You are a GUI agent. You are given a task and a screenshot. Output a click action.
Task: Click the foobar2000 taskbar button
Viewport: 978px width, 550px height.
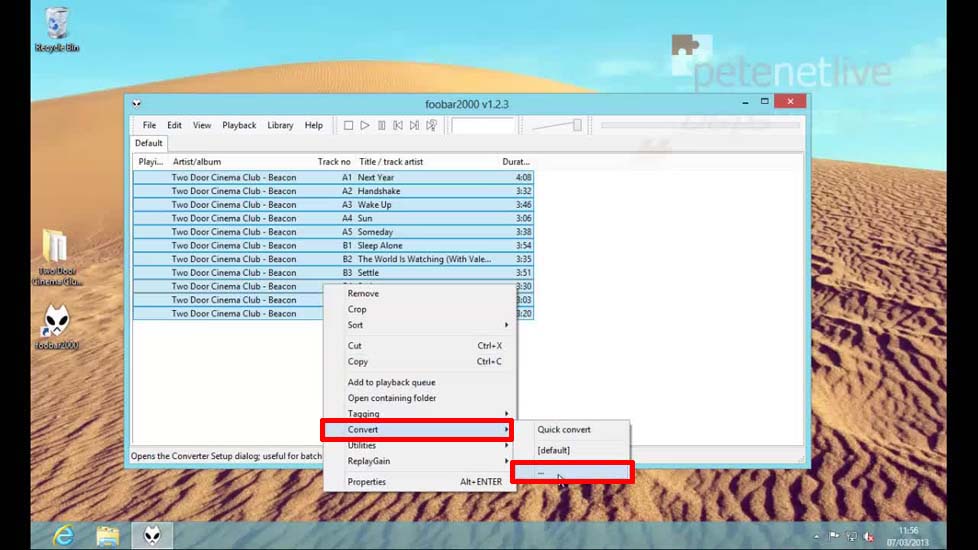(x=152, y=535)
